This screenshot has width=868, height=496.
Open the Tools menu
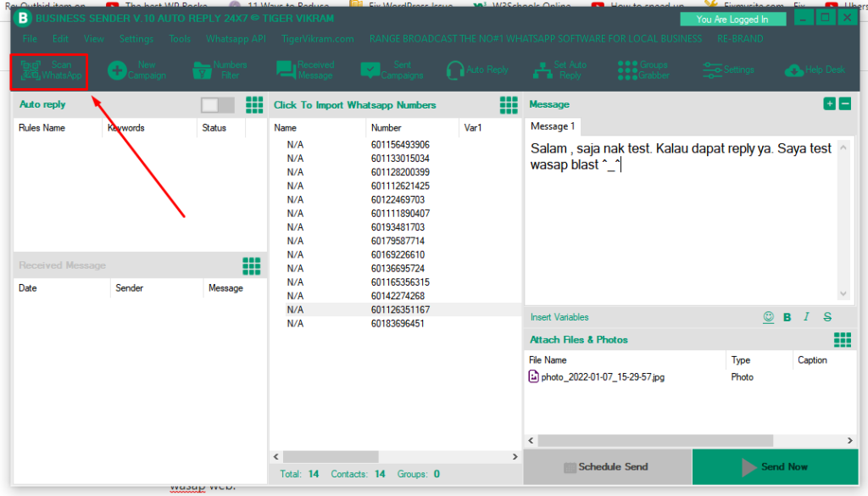click(180, 39)
